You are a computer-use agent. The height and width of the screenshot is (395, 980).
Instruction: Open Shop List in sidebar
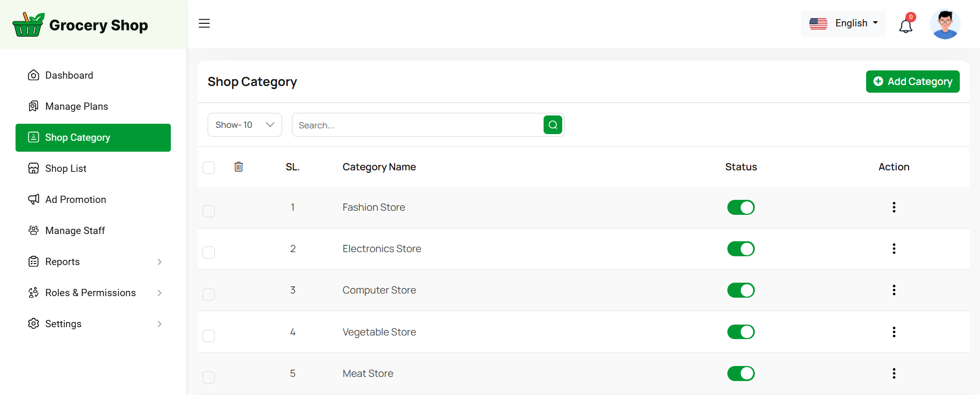[65, 168]
